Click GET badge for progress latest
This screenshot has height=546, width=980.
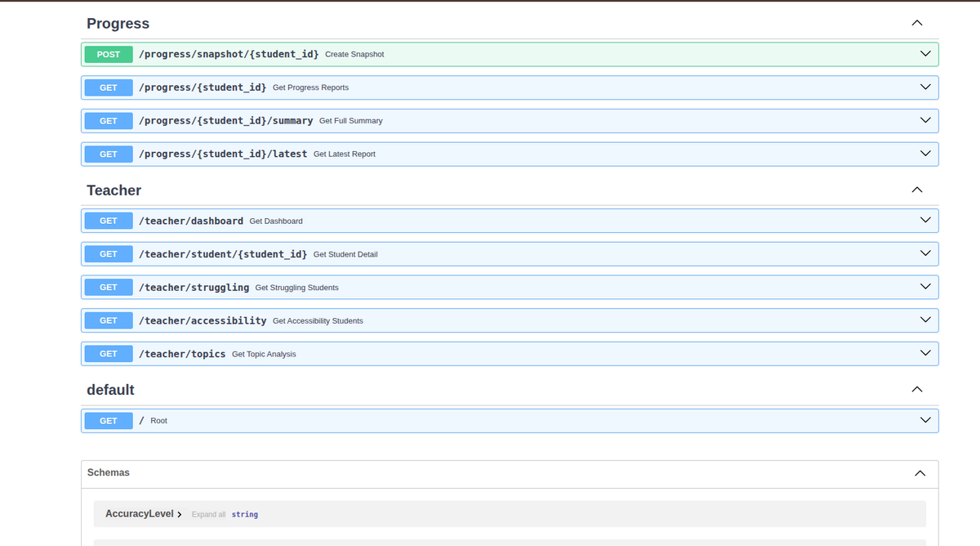[109, 154]
